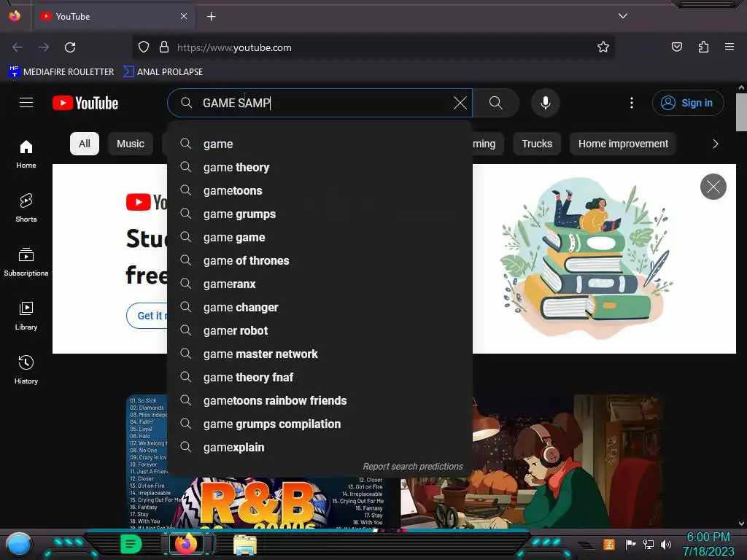Open the YouTube guide hamburger menu
The image size is (747, 560).
pos(26,103)
